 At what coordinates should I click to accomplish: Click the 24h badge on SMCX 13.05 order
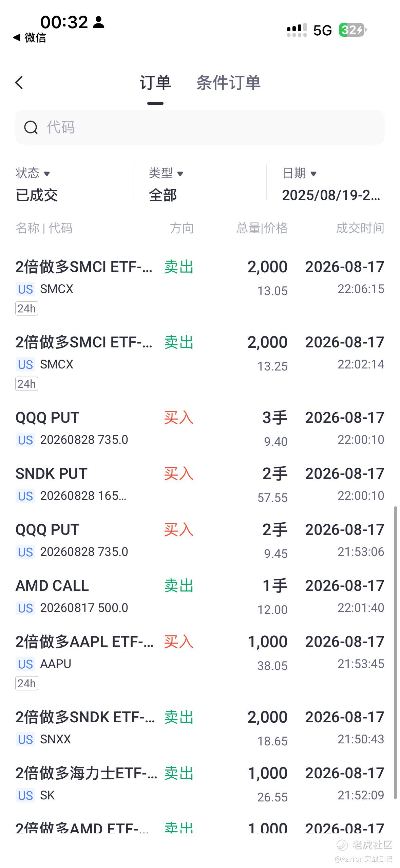[x=27, y=308]
